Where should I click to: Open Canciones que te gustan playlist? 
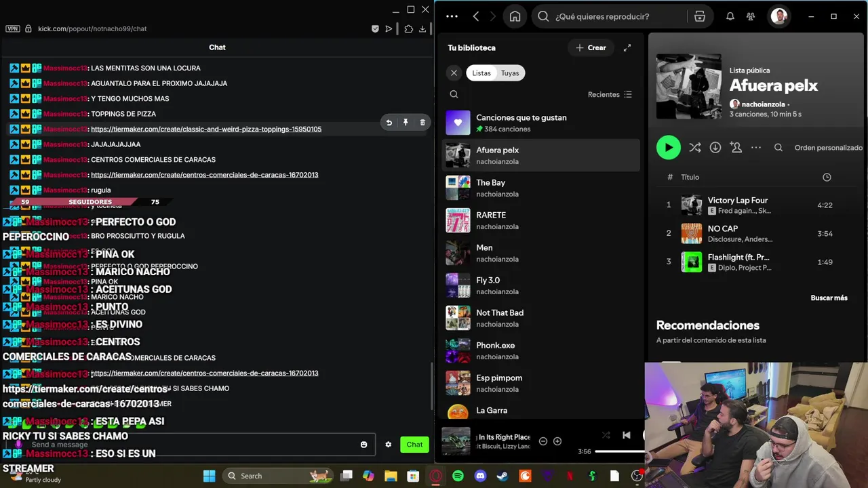[541, 123]
